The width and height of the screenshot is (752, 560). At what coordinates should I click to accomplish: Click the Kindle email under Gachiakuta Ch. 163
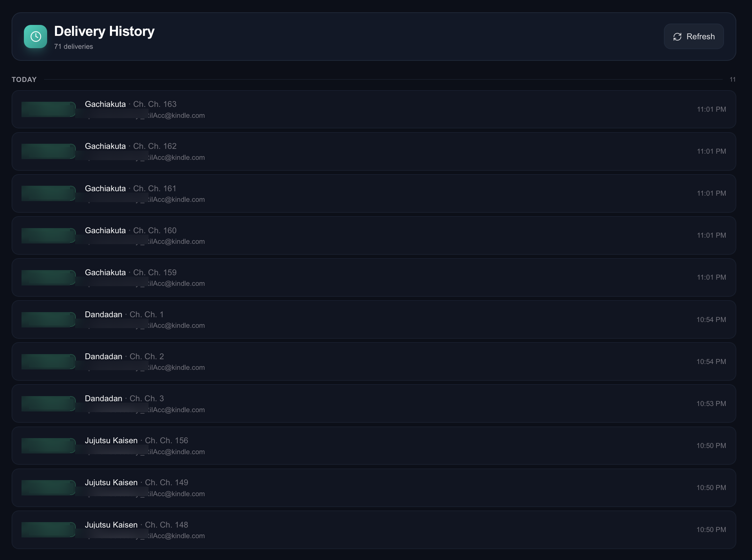176,116
